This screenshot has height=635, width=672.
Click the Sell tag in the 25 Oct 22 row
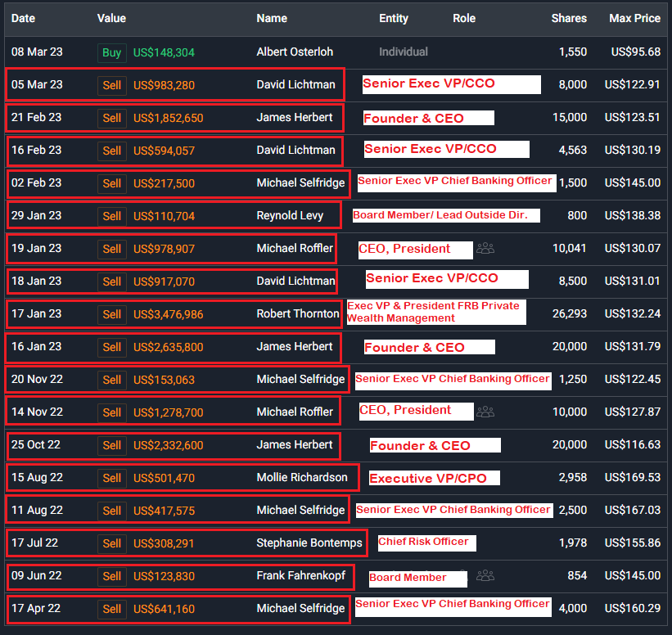click(112, 446)
